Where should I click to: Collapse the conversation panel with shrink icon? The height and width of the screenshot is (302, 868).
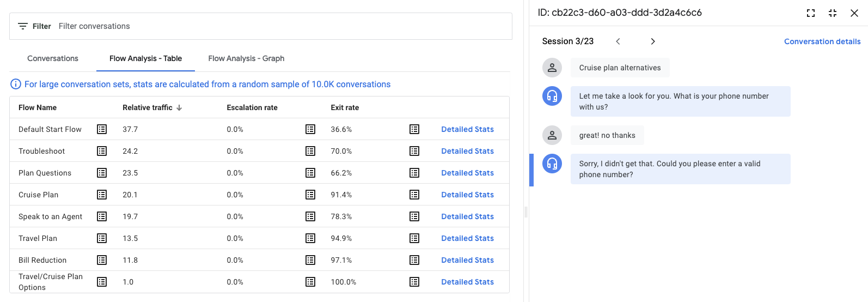(833, 13)
